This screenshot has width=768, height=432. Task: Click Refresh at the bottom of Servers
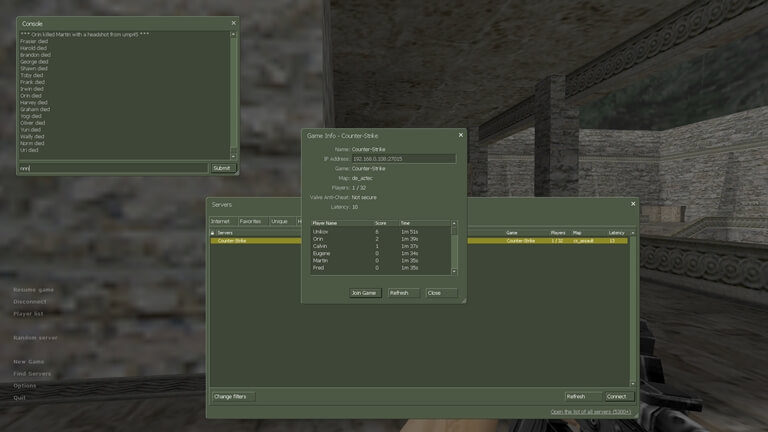(x=583, y=396)
